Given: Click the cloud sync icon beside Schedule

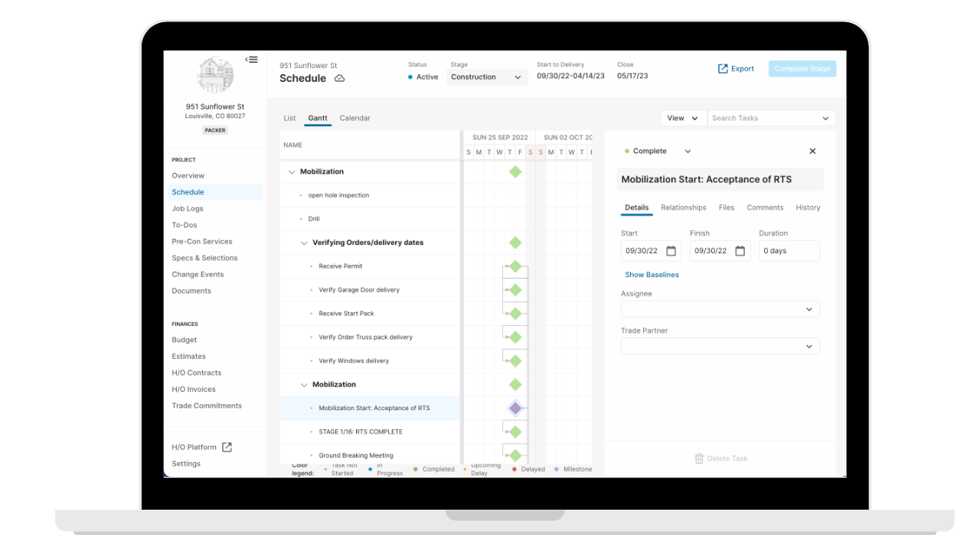Looking at the screenshot, I should (339, 79).
